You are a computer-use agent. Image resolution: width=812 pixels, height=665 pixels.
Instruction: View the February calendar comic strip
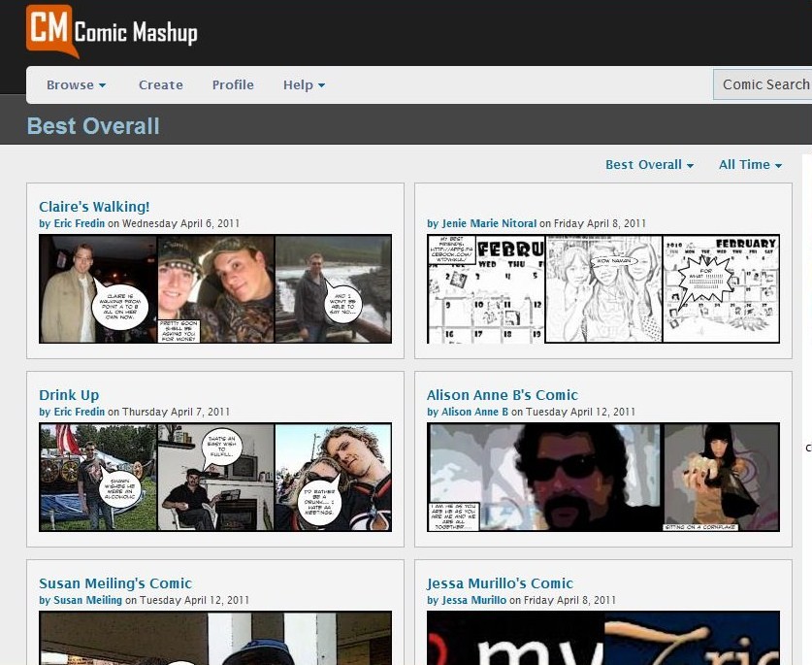(x=603, y=288)
